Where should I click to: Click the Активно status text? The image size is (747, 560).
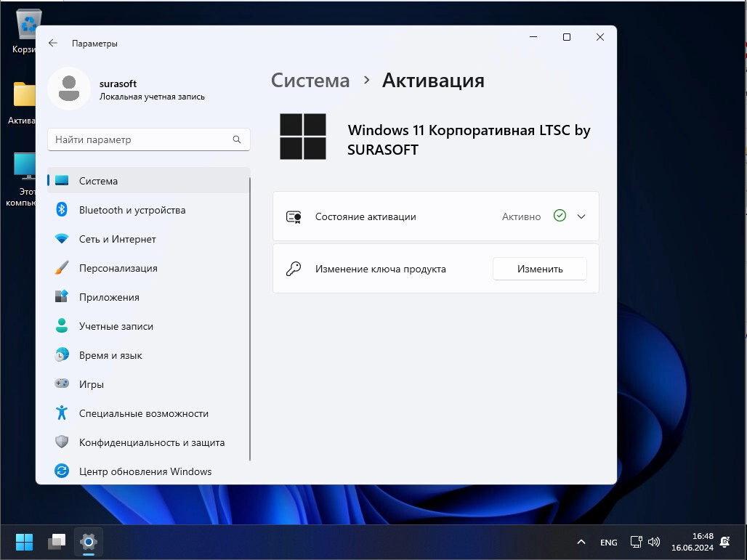tap(521, 216)
